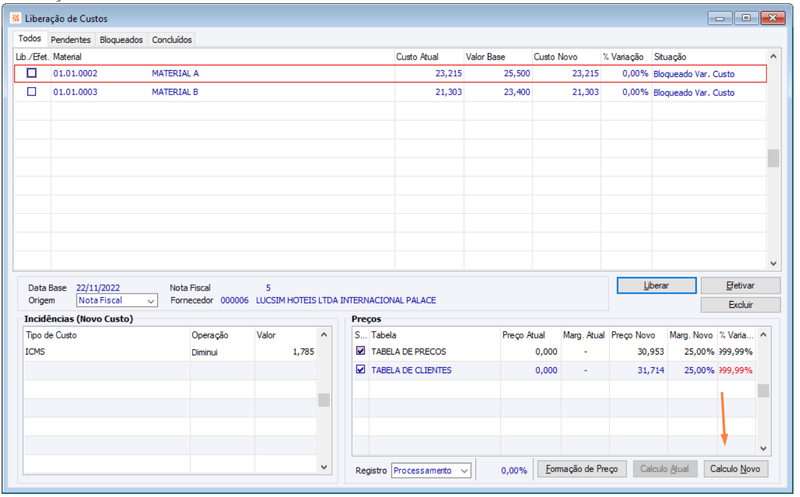Switch to the Todos tab
This screenshot has width=800, height=497.
coord(30,39)
